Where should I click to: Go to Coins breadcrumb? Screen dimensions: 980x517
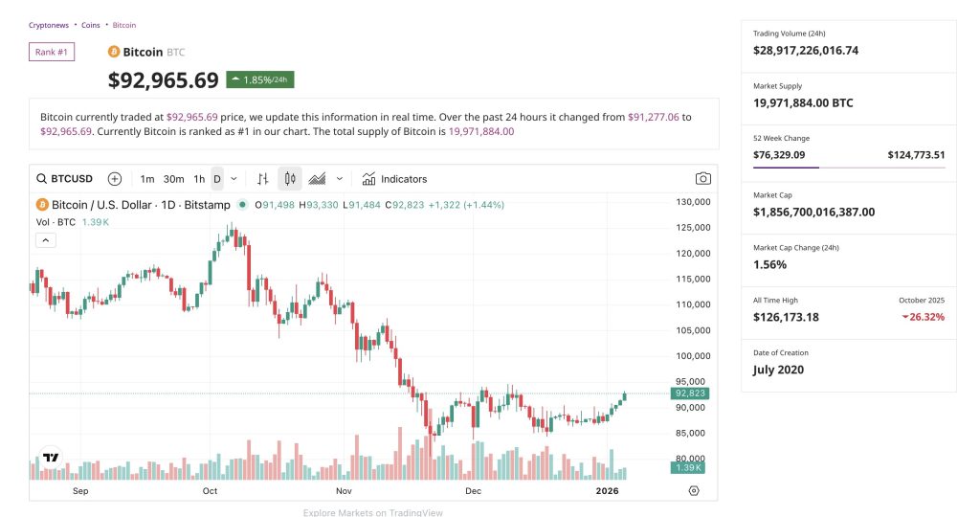92,25
